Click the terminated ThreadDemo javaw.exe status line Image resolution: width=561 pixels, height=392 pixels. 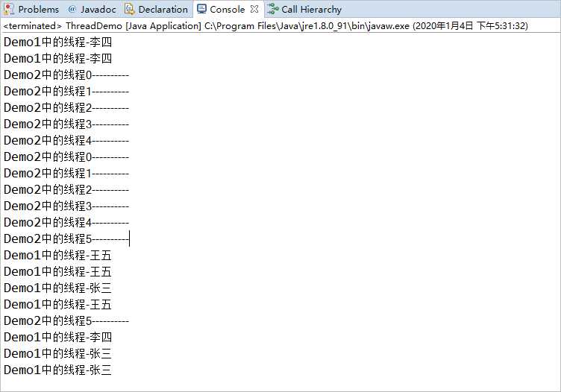click(x=266, y=26)
